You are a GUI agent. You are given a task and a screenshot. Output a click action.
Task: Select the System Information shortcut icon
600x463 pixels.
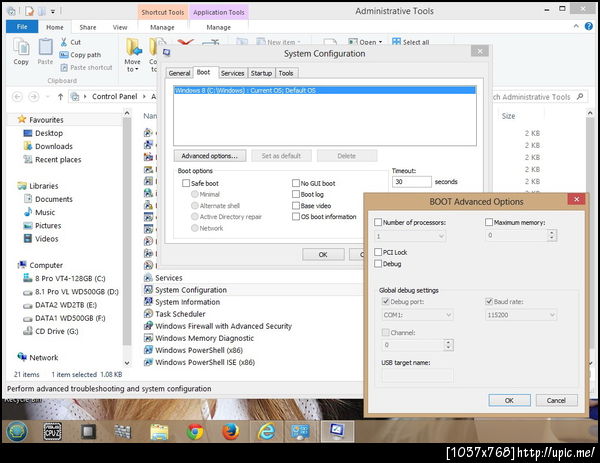click(148, 302)
